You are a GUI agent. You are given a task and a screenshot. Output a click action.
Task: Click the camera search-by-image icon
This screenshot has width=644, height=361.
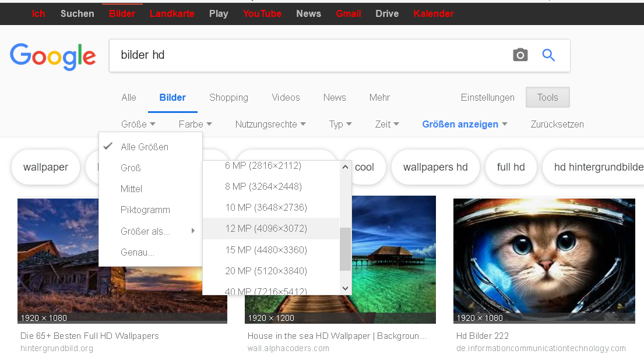(520, 55)
